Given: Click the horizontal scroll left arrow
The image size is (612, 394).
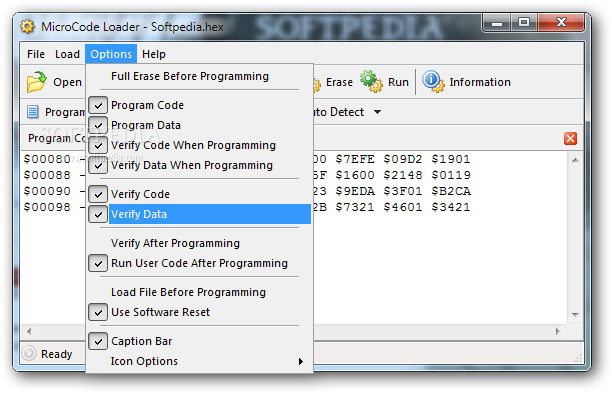Looking at the screenshot, I should tap(29, 332).
